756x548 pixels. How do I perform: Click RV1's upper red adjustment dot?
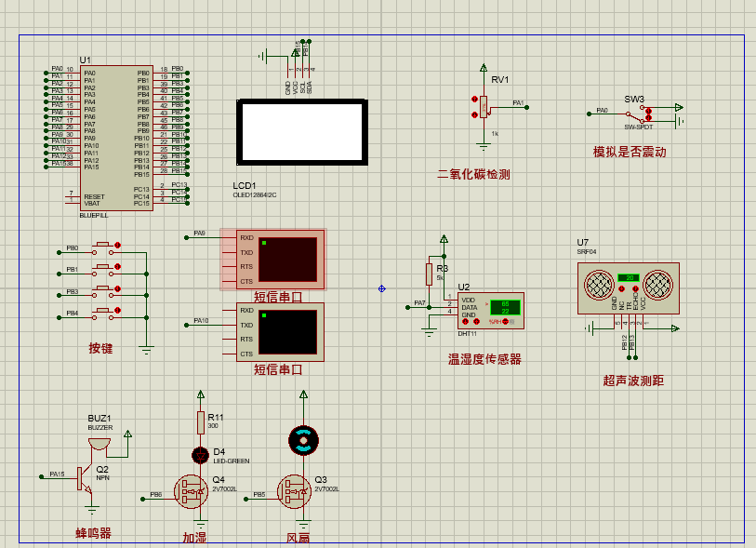[x=474, y=100]
